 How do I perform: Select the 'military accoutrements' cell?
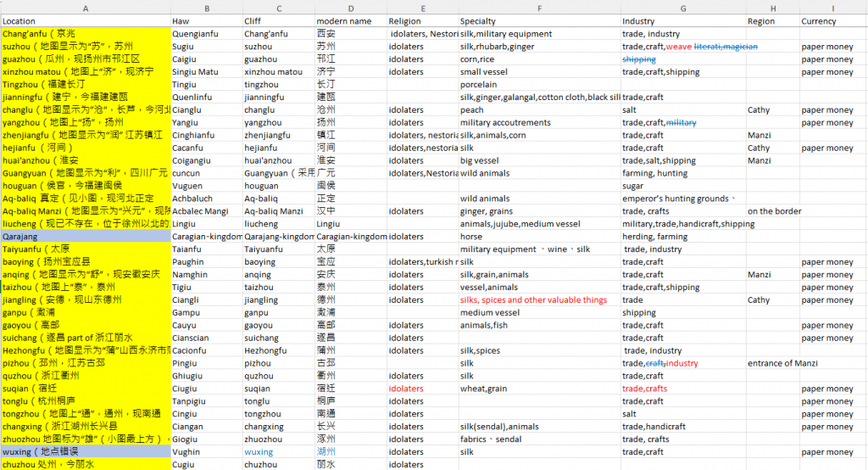point(540,122)
